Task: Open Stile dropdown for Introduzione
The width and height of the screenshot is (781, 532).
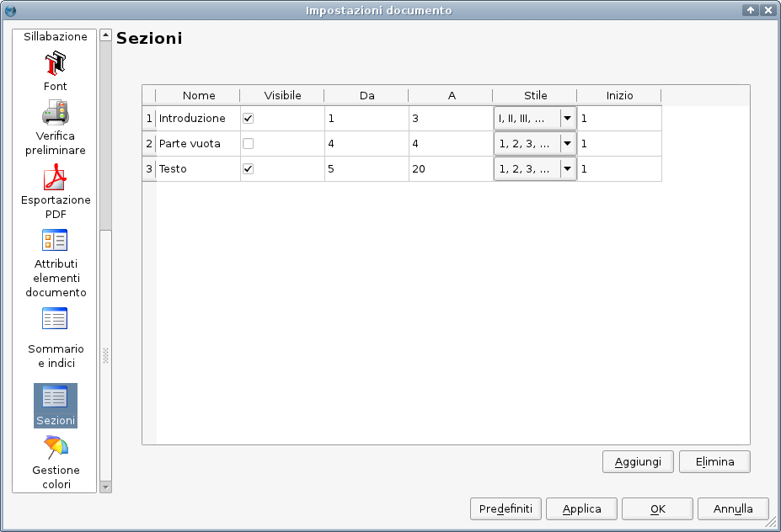Action: 567,119
